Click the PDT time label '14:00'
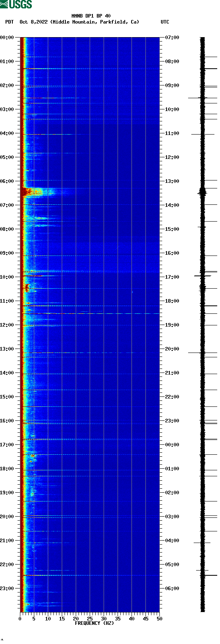Screen dimensions: 220x644 click(7, 373)
